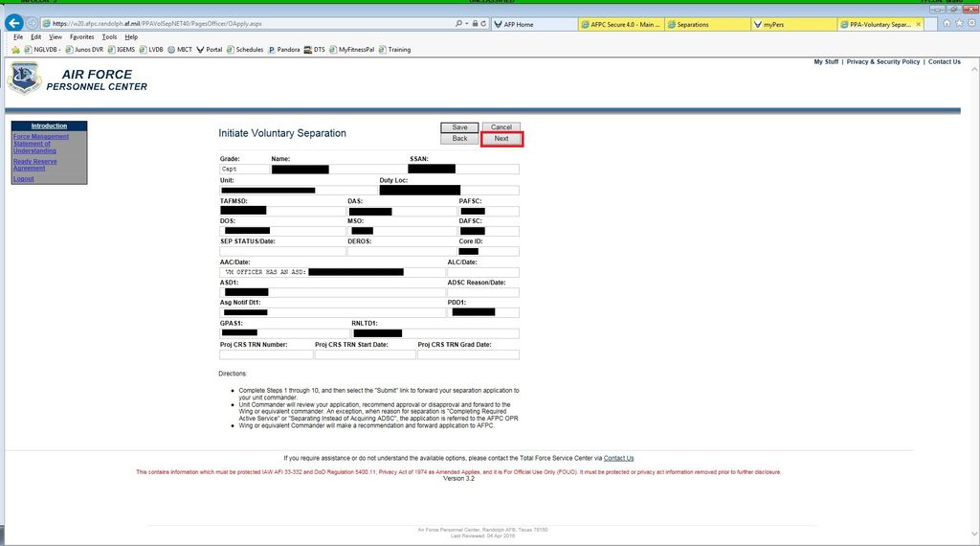Image resolution: width=980 pixels, height=546 pixels.
Task: Go back with the browser back arrow
Action: (13, 23)
